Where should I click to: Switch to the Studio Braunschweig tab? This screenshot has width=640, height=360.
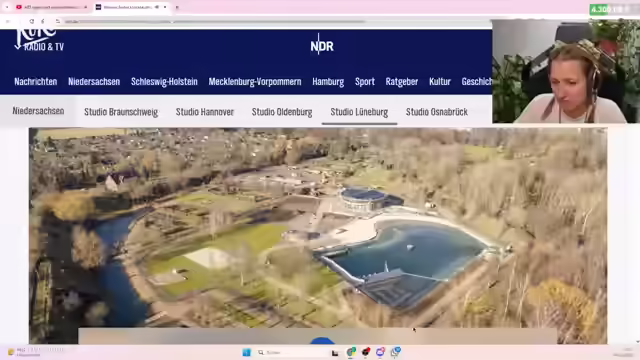click(121, 112)
